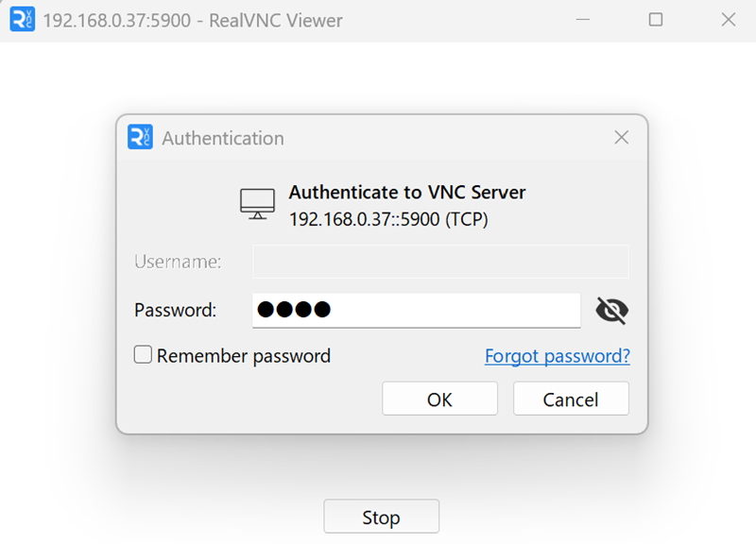Click the greyed-out Username field
The image size is (756, 544).
pyautogui.click(x=439, y=262)
